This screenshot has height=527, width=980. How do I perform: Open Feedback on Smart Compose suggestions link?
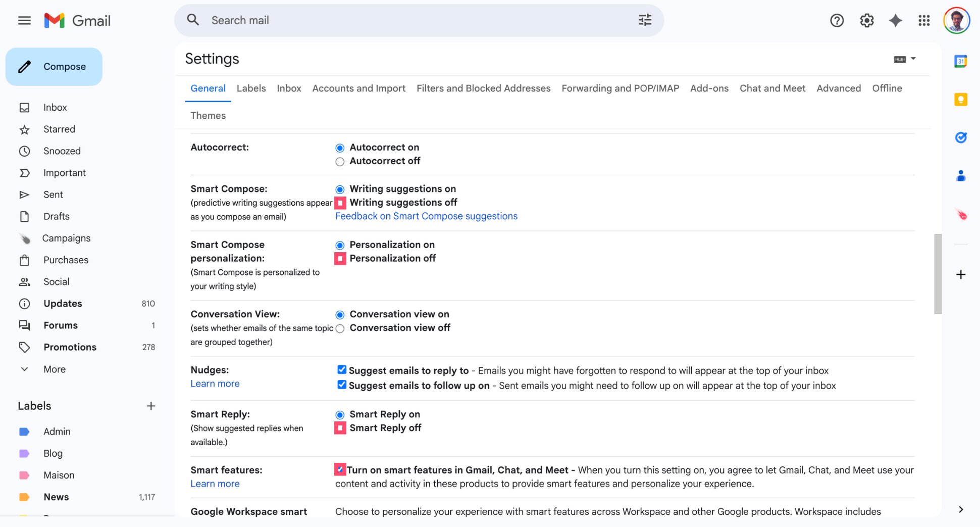pos(426,216)
